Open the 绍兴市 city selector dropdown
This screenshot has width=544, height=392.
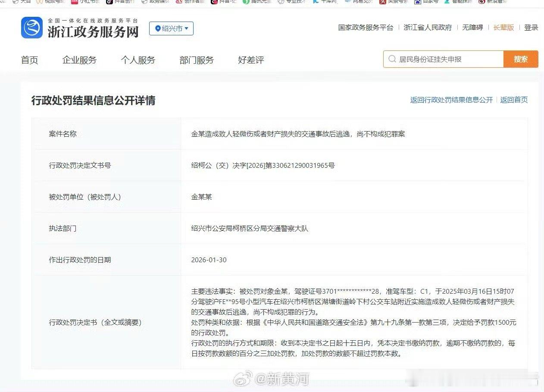171,28
